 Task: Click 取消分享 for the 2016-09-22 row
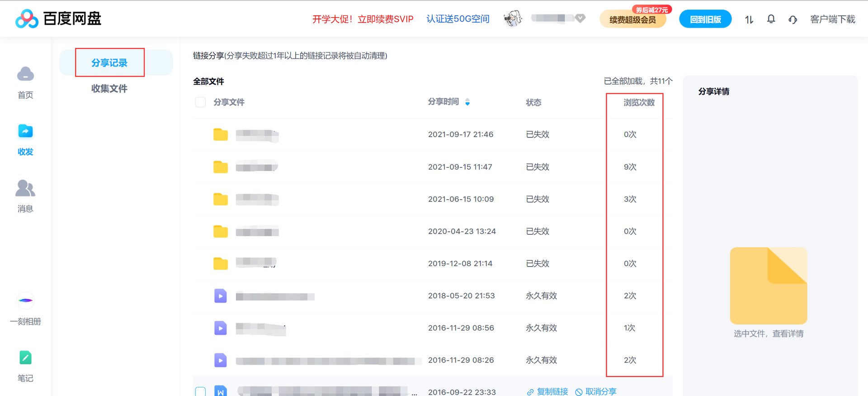click(x=596, y=391)
